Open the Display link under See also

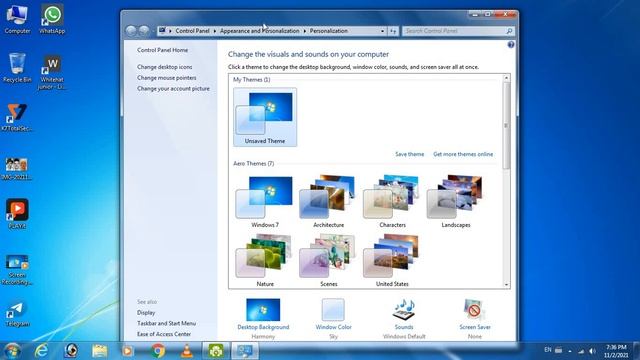(x=146, y=313)
